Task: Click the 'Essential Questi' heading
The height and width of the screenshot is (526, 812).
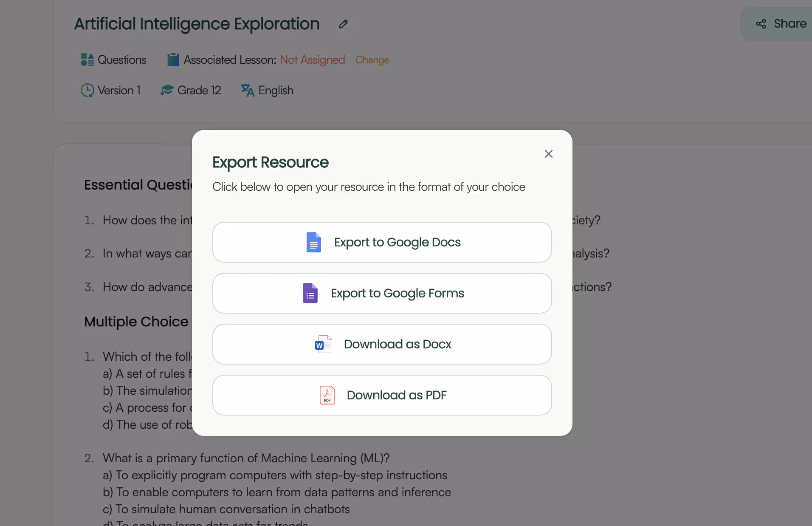Action: (138, 185)
